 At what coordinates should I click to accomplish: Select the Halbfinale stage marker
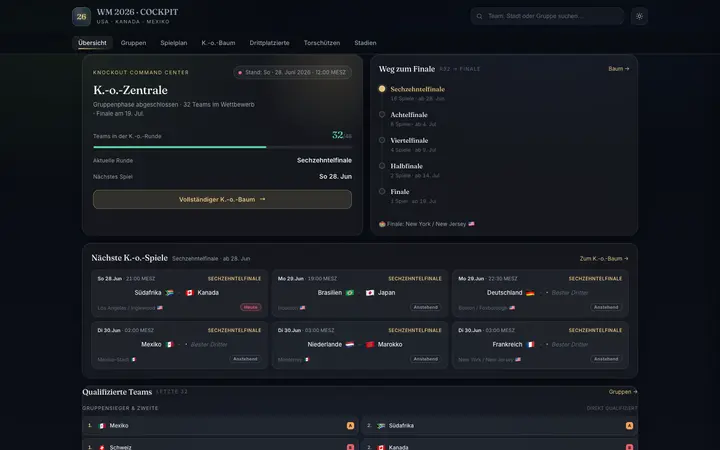[x=382, y=166]
